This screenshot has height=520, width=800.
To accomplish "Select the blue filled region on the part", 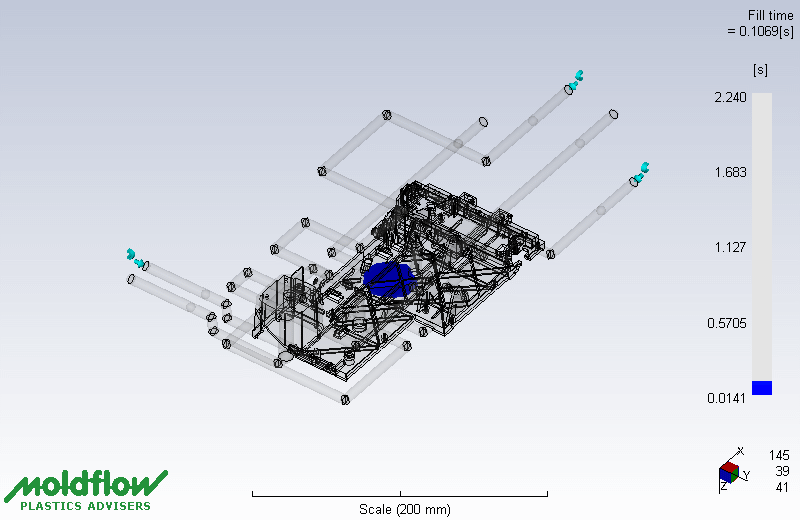I will [x=390, y=279].
